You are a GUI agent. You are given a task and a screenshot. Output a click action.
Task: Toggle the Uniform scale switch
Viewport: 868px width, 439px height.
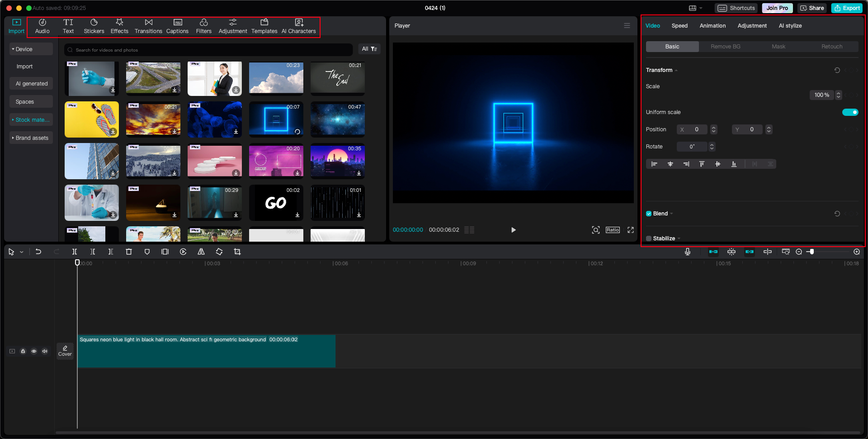850,112
